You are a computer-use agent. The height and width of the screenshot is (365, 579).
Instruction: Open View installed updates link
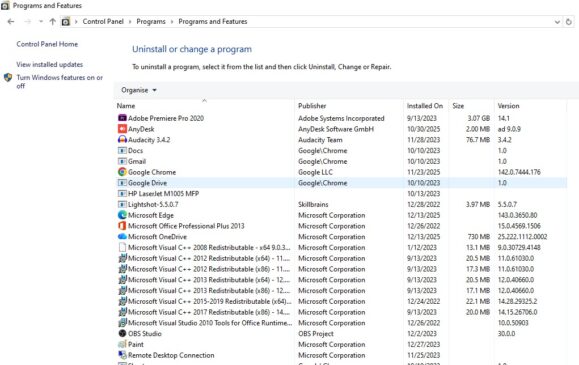coord(49,64)
